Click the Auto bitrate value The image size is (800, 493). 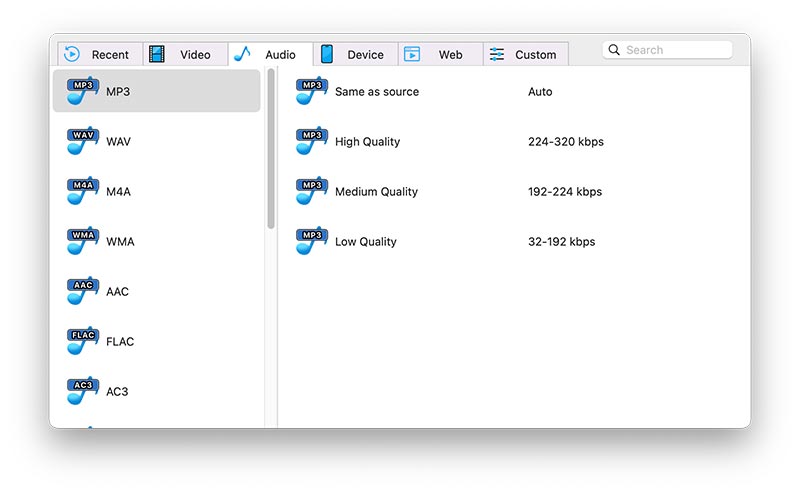(x=540, y=92)
